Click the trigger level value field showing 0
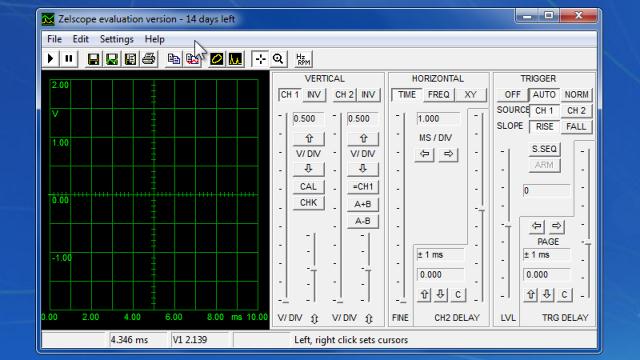This screenshot has width=640, height=360. [x=547, y=191]
